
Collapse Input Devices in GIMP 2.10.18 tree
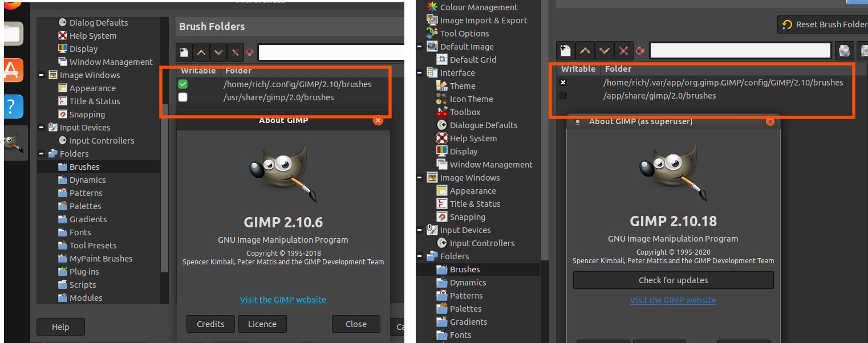420,230
